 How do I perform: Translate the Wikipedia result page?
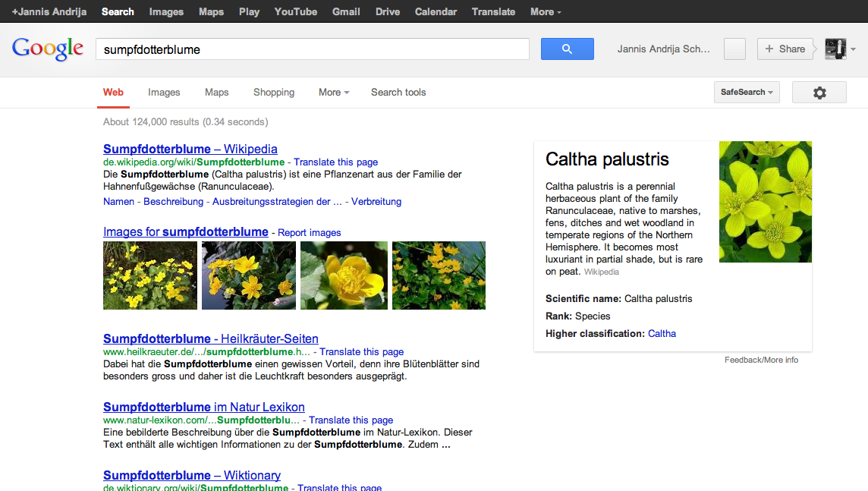335,162
